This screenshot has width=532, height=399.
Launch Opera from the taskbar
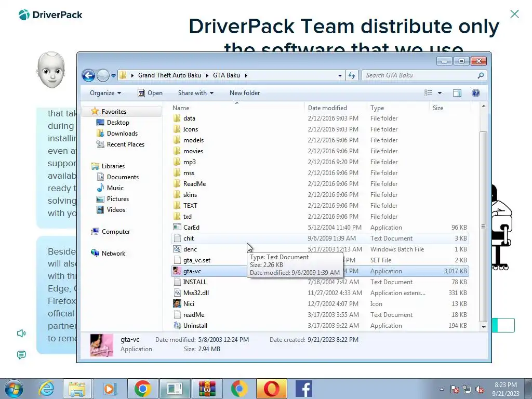271,389
